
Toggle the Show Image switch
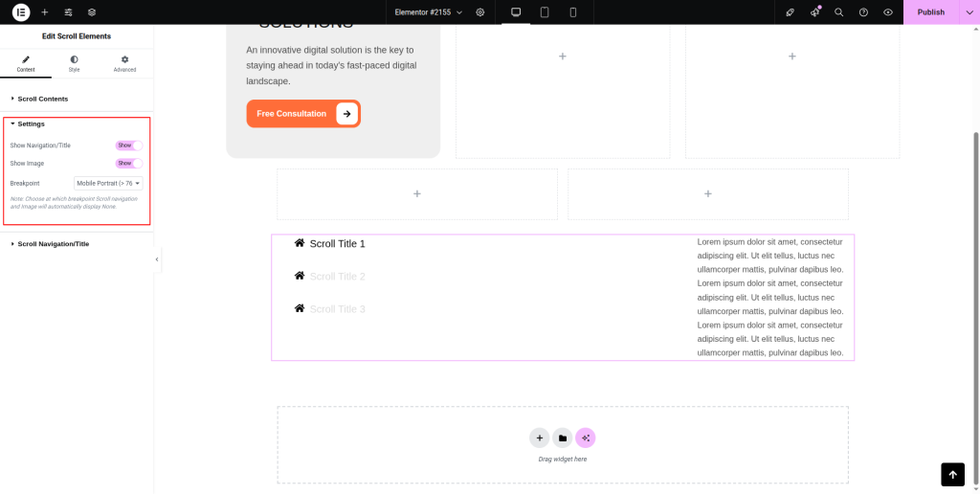129,163
